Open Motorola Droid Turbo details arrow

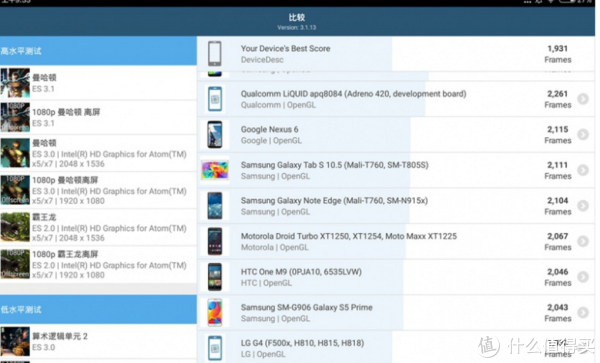pyautogui.click(x=583, y=241)
